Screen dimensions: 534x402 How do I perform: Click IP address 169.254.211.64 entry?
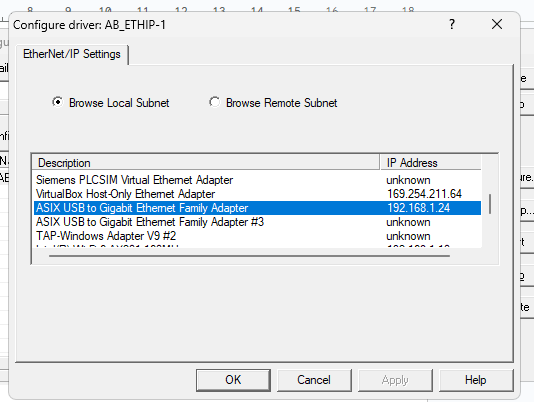424,194
